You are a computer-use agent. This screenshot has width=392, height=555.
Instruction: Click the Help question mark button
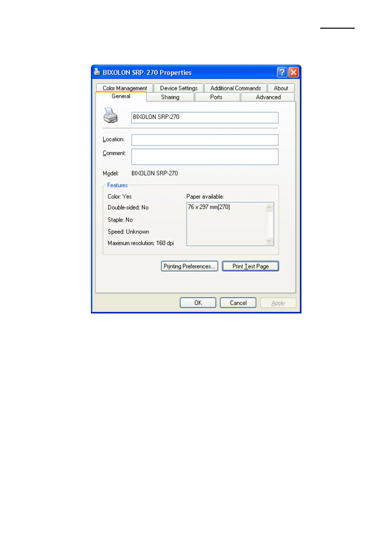click(x=282, y=72)
